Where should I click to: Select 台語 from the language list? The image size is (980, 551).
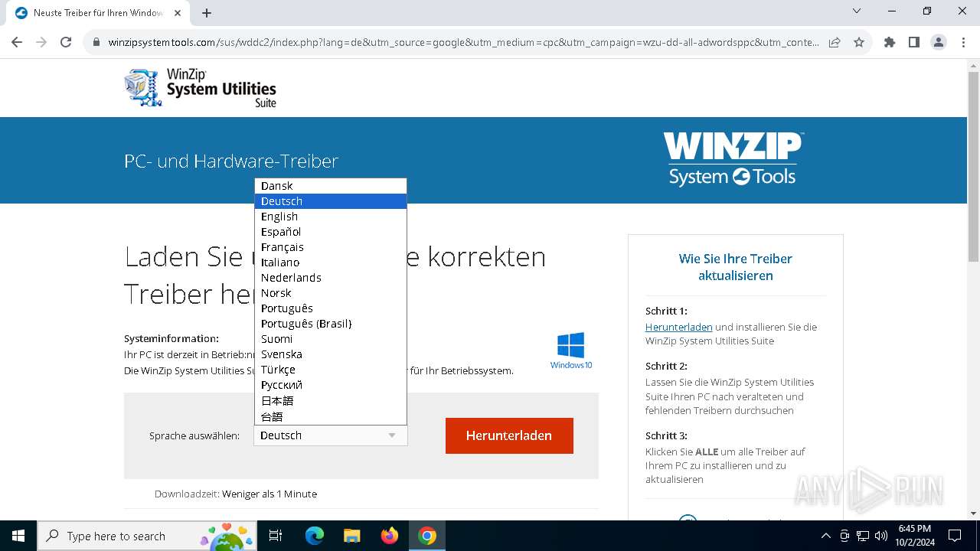(x=331, y=417)
